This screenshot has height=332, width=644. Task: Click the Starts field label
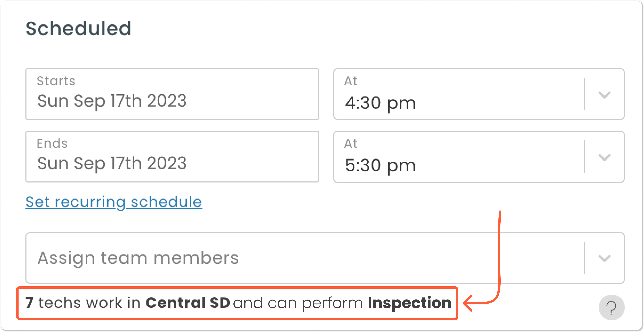click(x=56, y=81)
